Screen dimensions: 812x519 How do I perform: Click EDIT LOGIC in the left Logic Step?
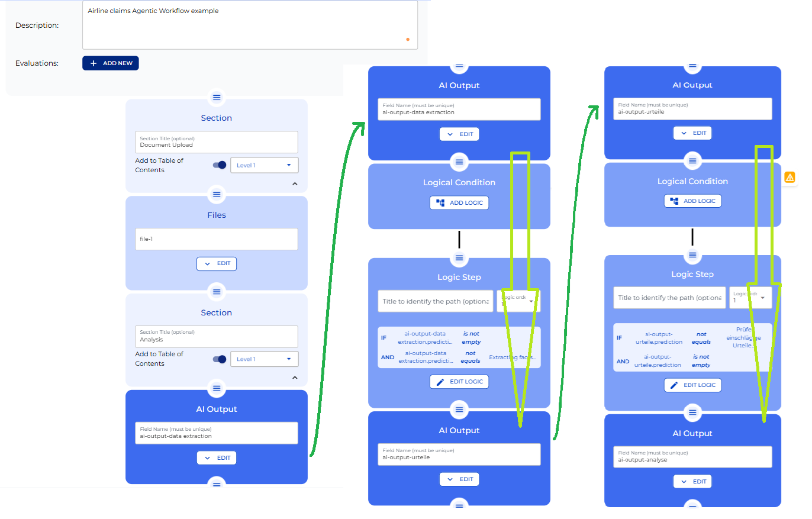(x=459, y=382)
